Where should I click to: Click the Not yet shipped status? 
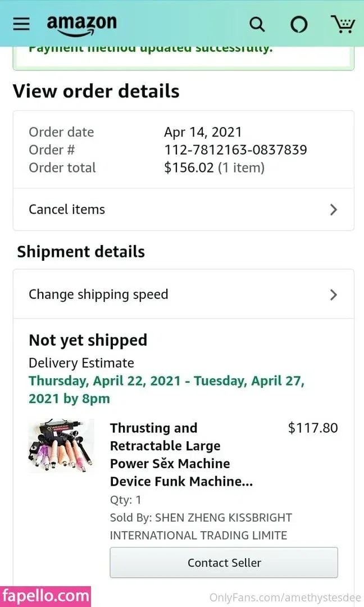pos(88,340)
